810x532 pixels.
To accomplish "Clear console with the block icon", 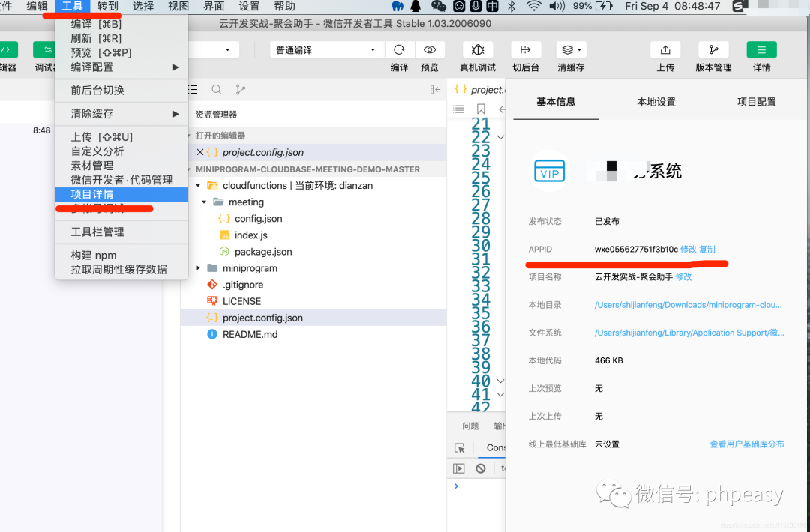I will pyautogui.click(x=481, y=468).
